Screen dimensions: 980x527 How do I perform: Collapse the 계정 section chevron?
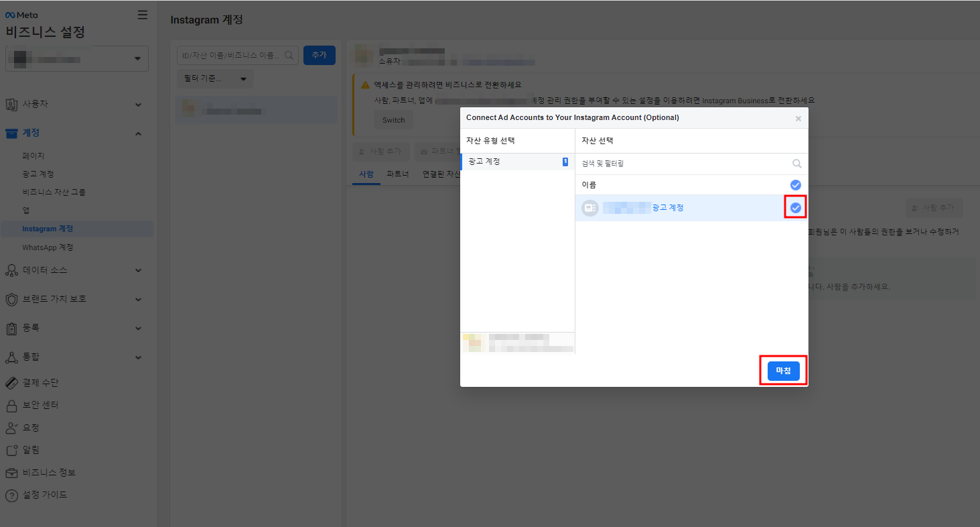139,133
